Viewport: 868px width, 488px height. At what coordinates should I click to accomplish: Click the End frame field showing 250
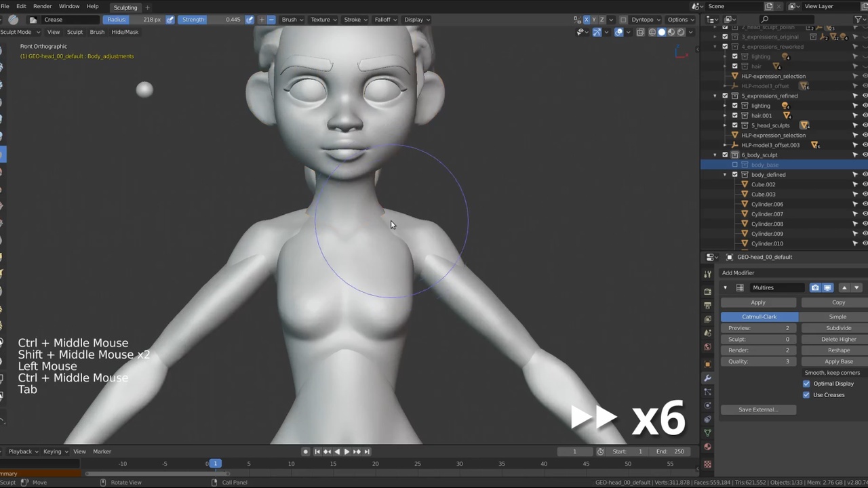coord(671,451)
